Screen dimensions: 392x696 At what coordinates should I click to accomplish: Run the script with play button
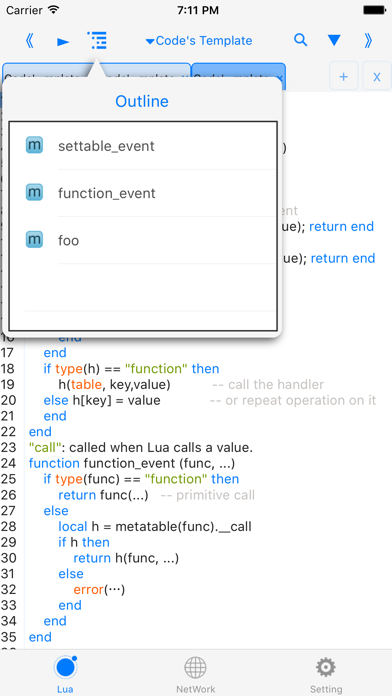[63, 42]
